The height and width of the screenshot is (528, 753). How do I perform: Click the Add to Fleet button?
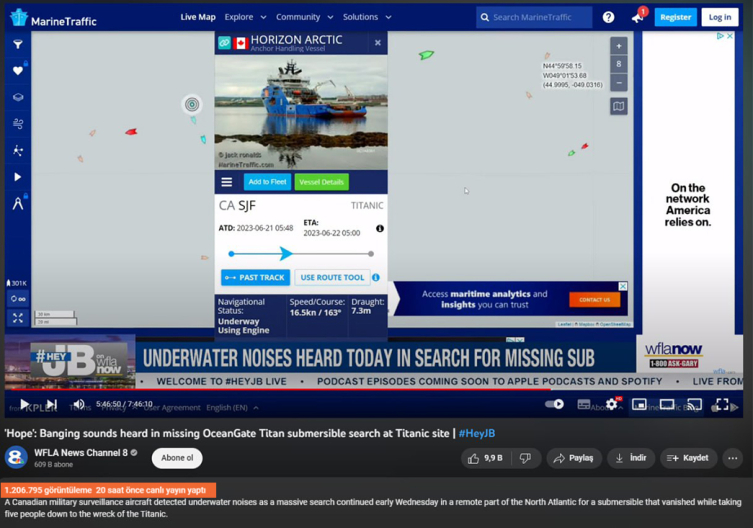click(267, 182)
